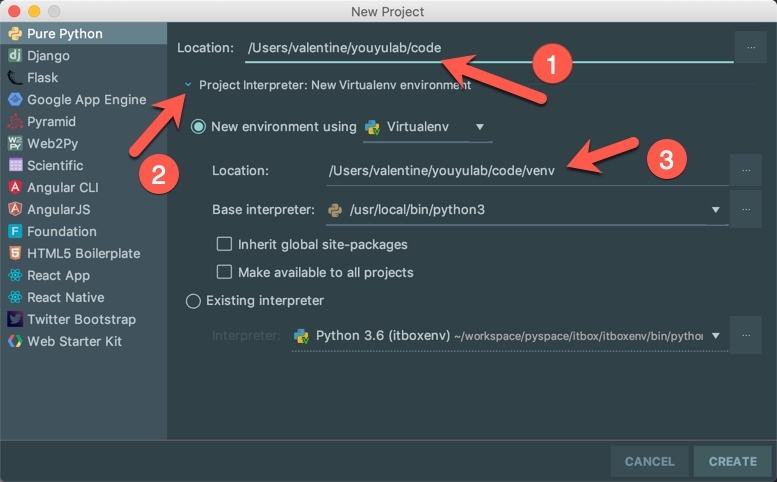The width and height of the screenshot is (777, 482).
Task: Click the CREATE button
Action: [x=732, y=461]
